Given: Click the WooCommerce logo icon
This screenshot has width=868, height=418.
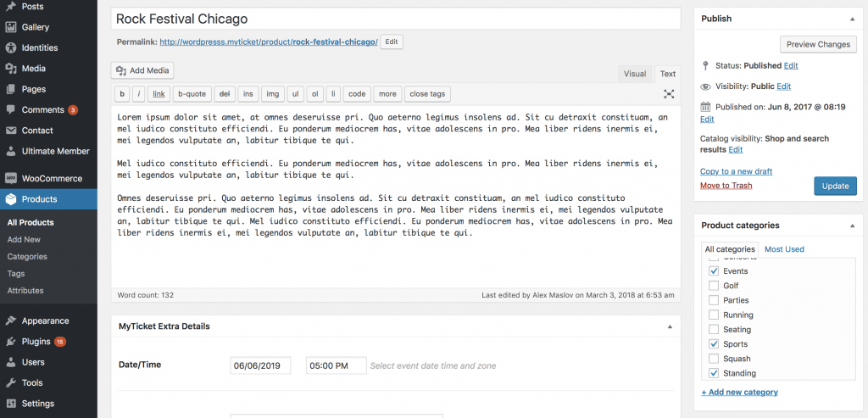Looking at the screenshot, I should pos(10,178).
